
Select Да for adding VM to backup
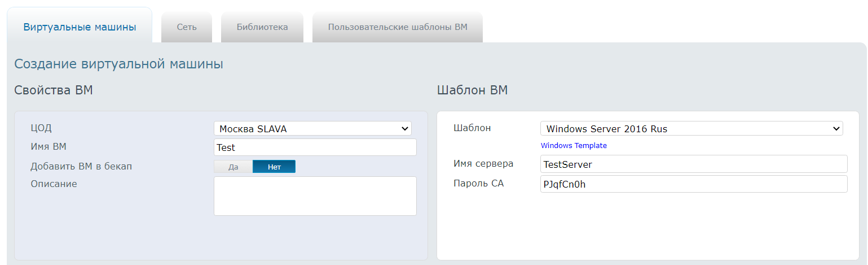[x=233, y=167]
